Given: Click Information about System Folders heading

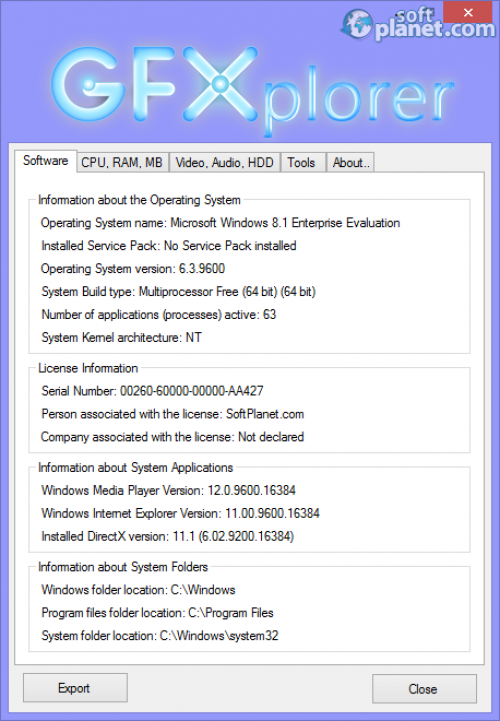Looking at the screenshot, I should tap(123, 567).
